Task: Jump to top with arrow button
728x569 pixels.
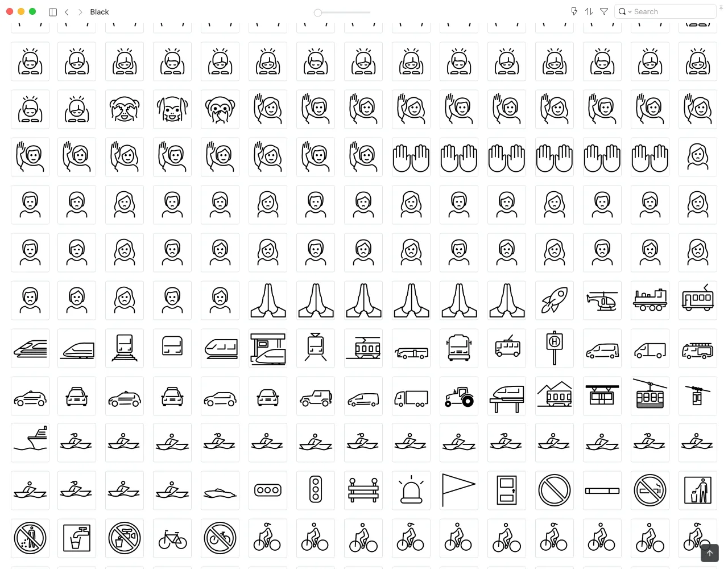Action: 710,553
